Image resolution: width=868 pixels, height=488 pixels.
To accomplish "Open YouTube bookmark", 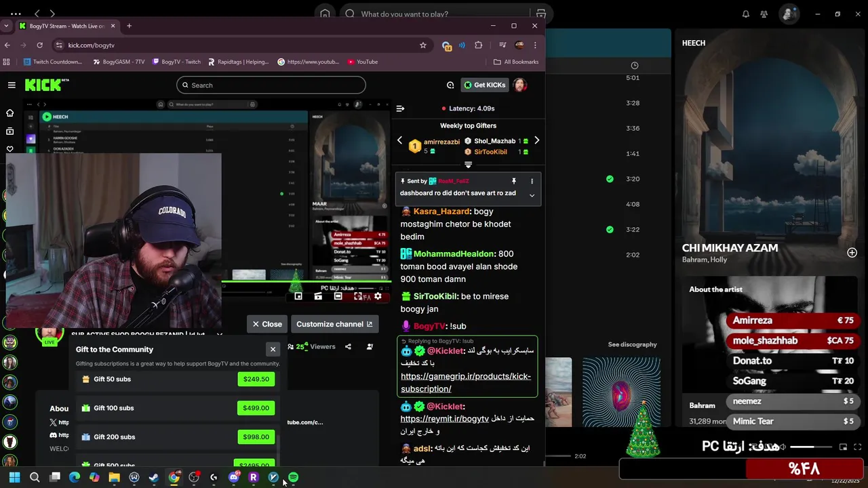I will pyautogui.click(x=362, y=62).
